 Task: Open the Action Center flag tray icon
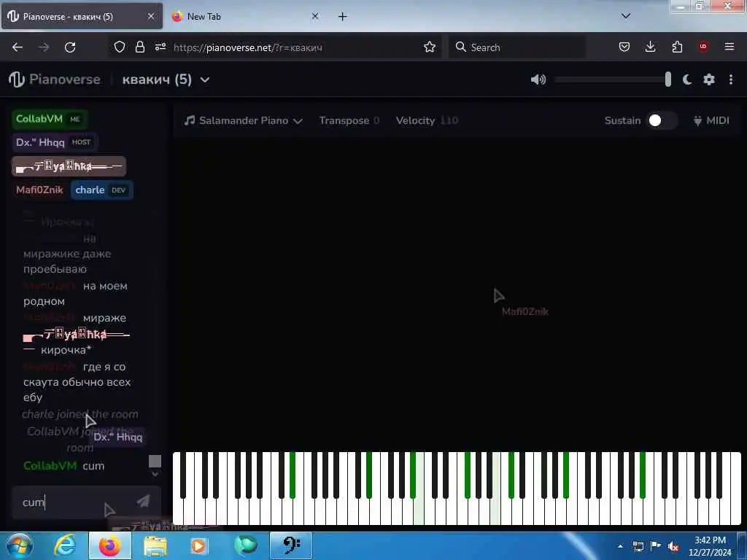[656, 546]
